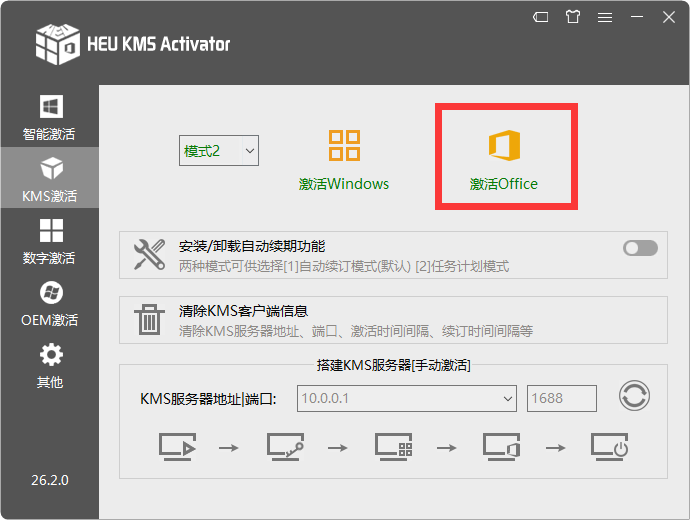Image resolution: width=690 pixels, height=520 pixels.
Task: Click the 安装/卸载自动续期功能 title
Action: tap(252, 246)
